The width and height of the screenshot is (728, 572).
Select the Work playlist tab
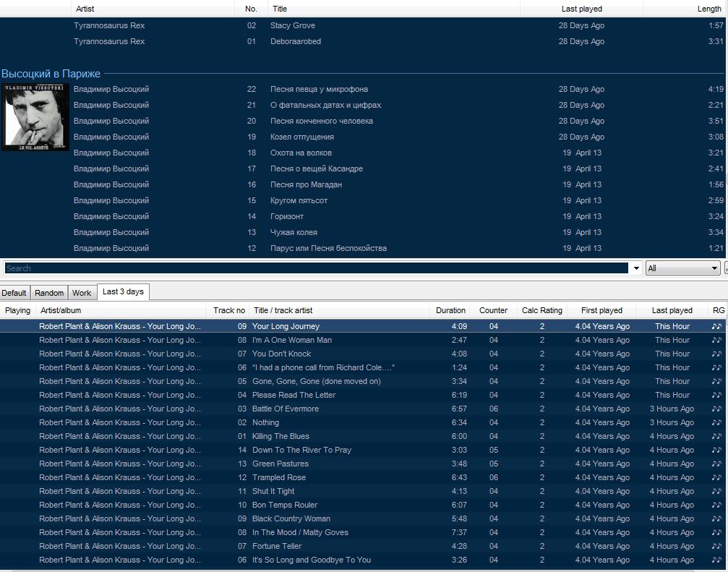tap(82, 293)
